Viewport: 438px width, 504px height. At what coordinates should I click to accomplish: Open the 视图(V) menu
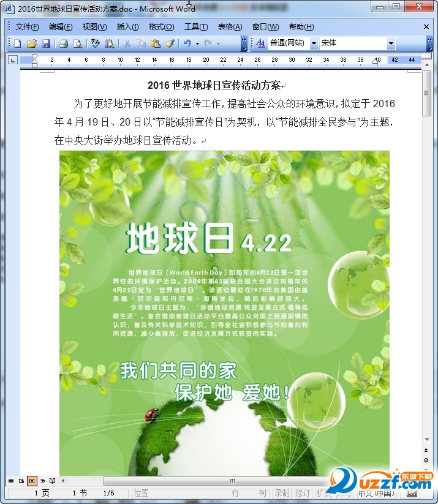94,27
